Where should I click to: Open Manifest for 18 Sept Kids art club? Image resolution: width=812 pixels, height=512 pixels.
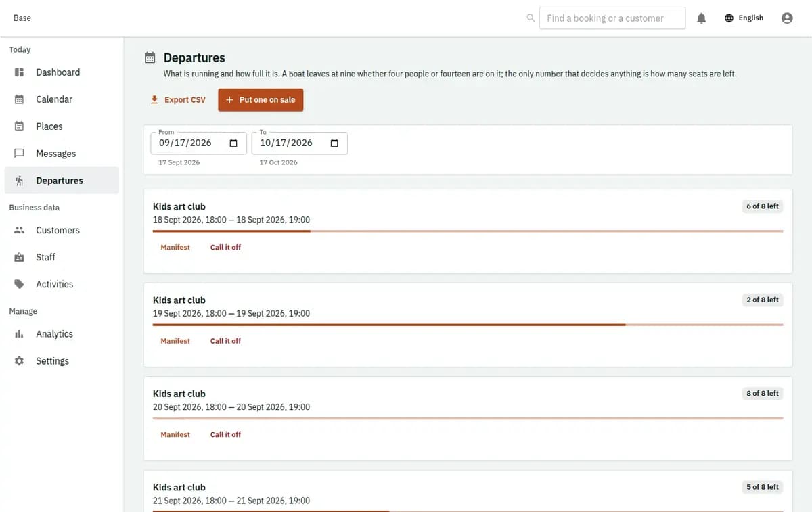(x=175, y=248)
